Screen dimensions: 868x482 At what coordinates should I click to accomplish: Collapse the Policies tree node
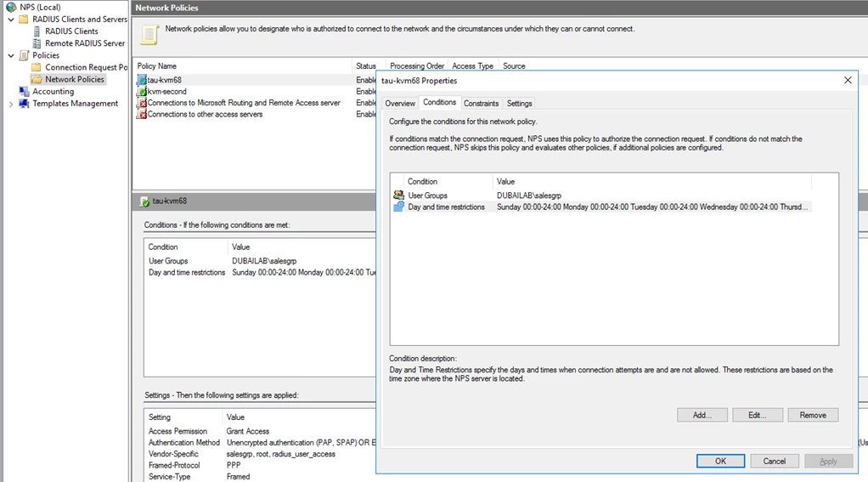11,55
